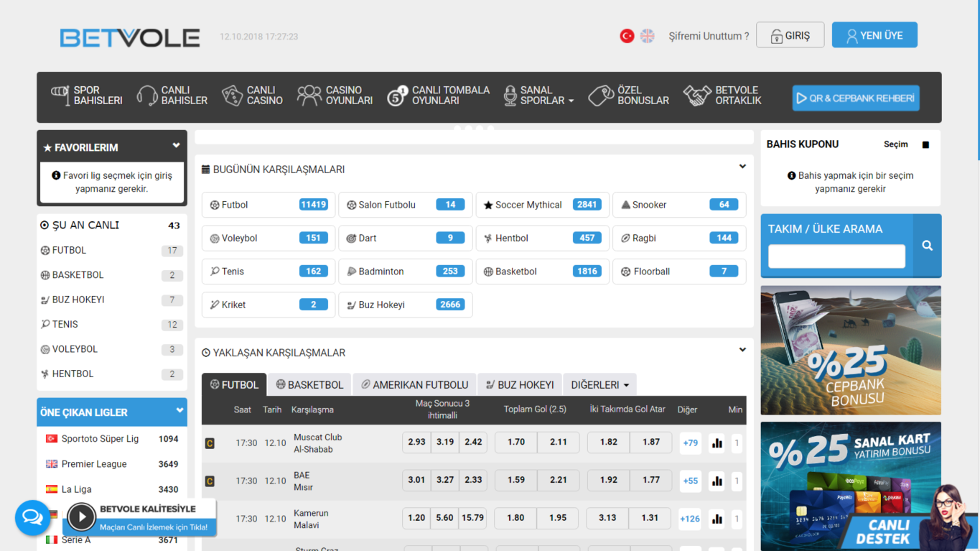The height and width of the screenshot is (551, 980).
Task: Open the %25 Cepbank Bonusu banner
Action: [851, 351]
